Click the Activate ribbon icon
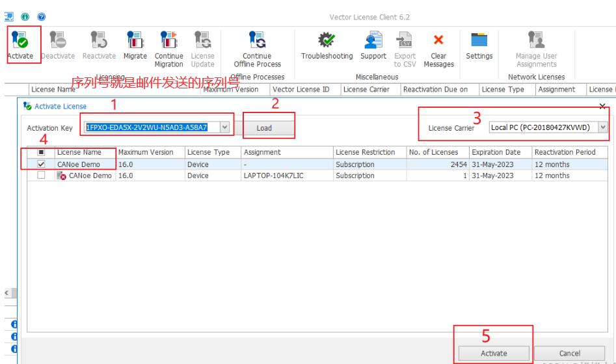This screenshot has width=616, height=364. pos(20,40)
